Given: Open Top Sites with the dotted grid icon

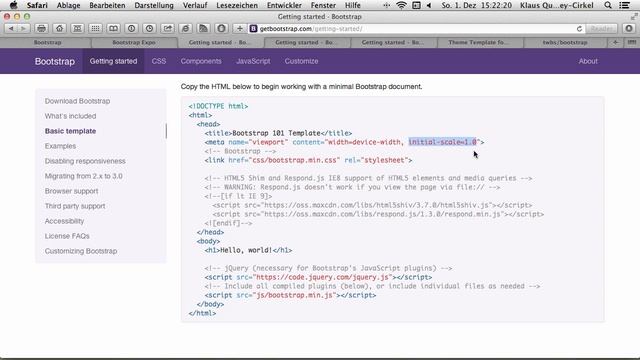Looking at the screenshot, I should (x=95, y=29).
